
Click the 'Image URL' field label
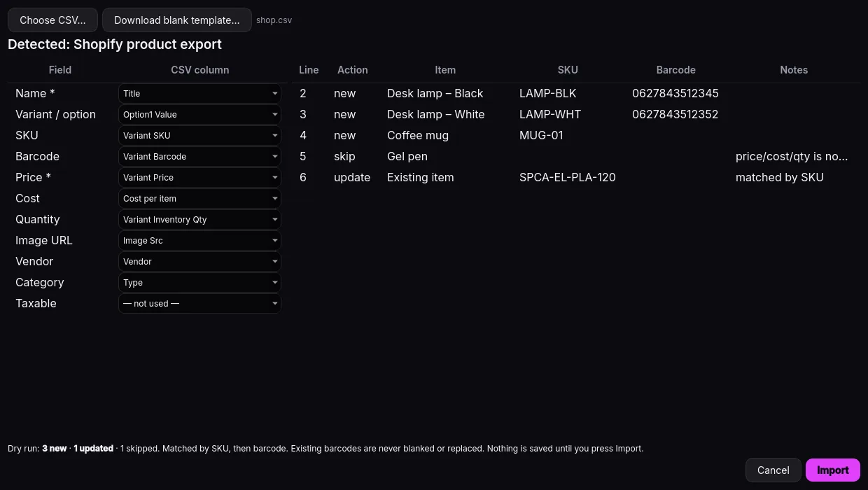point(44,241)
